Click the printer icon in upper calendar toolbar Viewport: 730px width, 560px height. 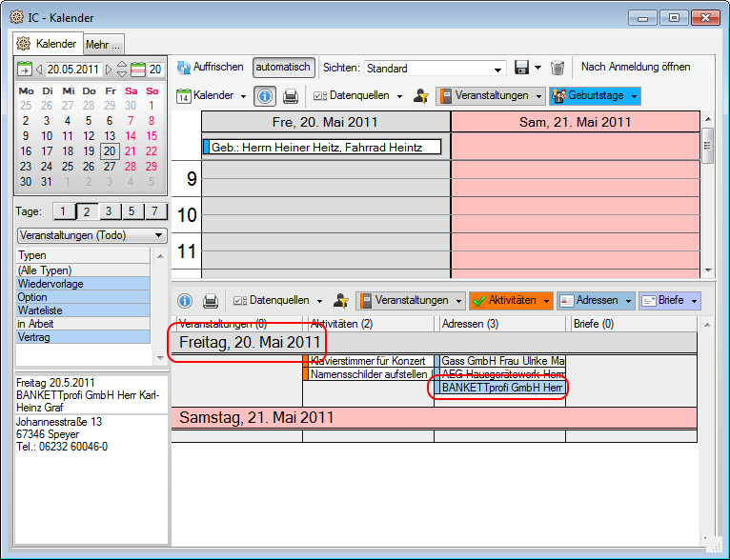click(291, 96)
